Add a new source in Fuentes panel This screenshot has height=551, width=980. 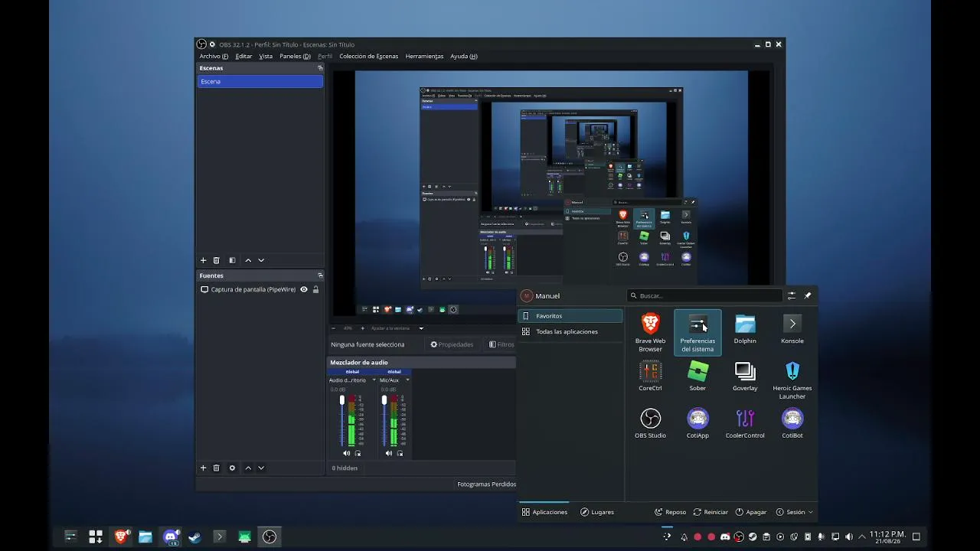pos(204,468)
